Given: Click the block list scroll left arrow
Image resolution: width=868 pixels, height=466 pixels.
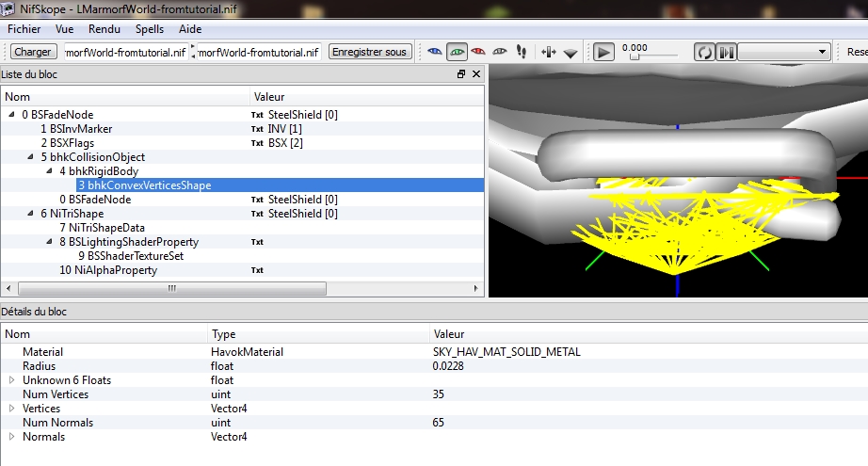Looking at the screenshot, I should (x=8, y=288).
